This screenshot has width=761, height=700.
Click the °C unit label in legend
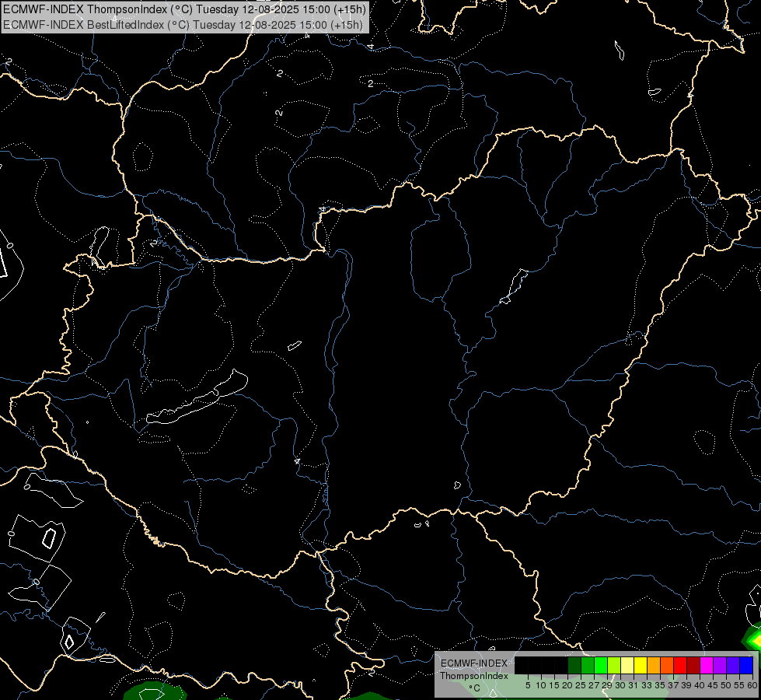click(x=474, y=688)
